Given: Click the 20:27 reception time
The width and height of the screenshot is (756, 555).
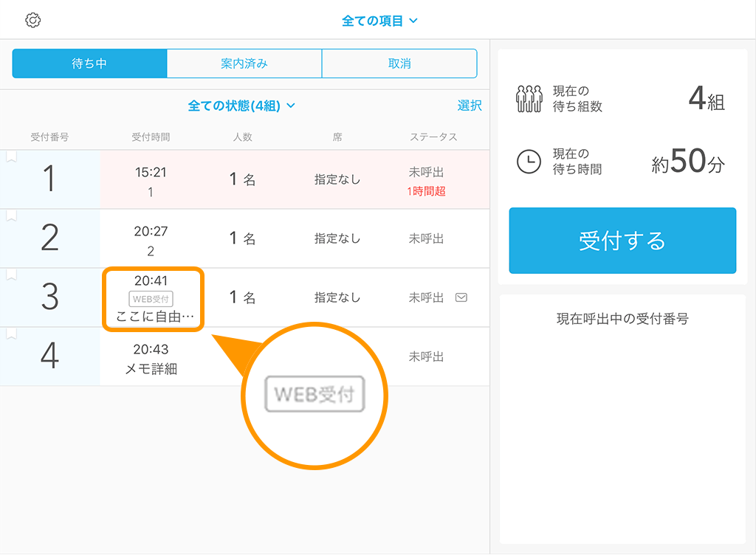Looking at the screenshot, I should (151, 231).
